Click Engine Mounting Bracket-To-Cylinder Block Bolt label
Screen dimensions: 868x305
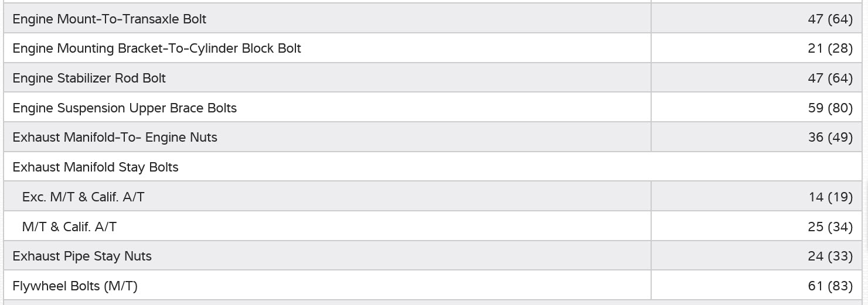coord(156,49)
